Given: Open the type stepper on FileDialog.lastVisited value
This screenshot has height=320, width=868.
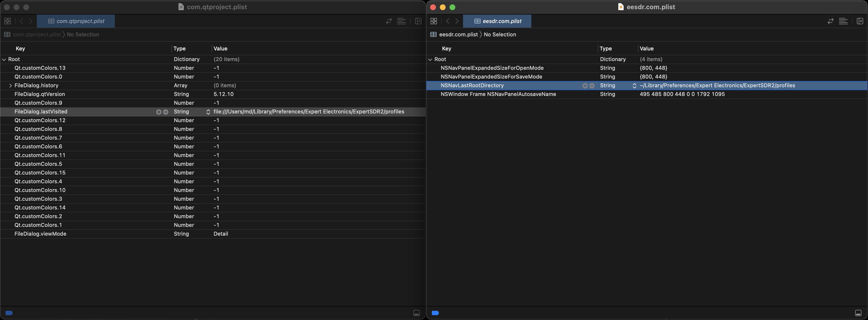Looking at the screenshot, I should click(208, 112).
